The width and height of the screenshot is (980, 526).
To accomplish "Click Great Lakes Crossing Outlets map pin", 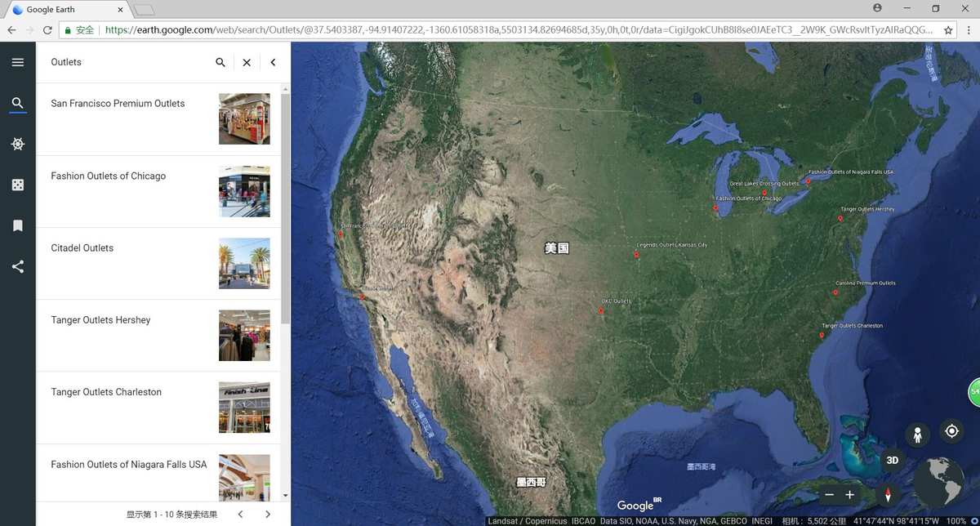I will click(765, 193).
